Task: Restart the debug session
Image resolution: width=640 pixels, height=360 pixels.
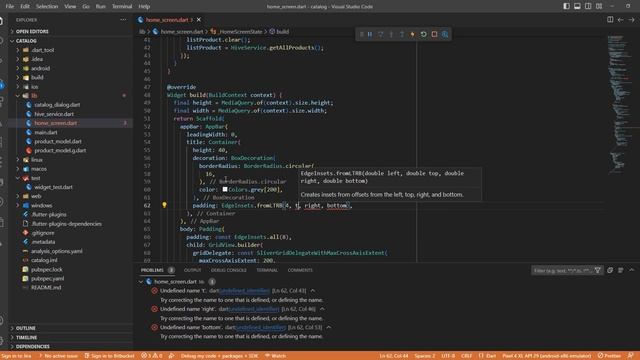Action: 423,34
